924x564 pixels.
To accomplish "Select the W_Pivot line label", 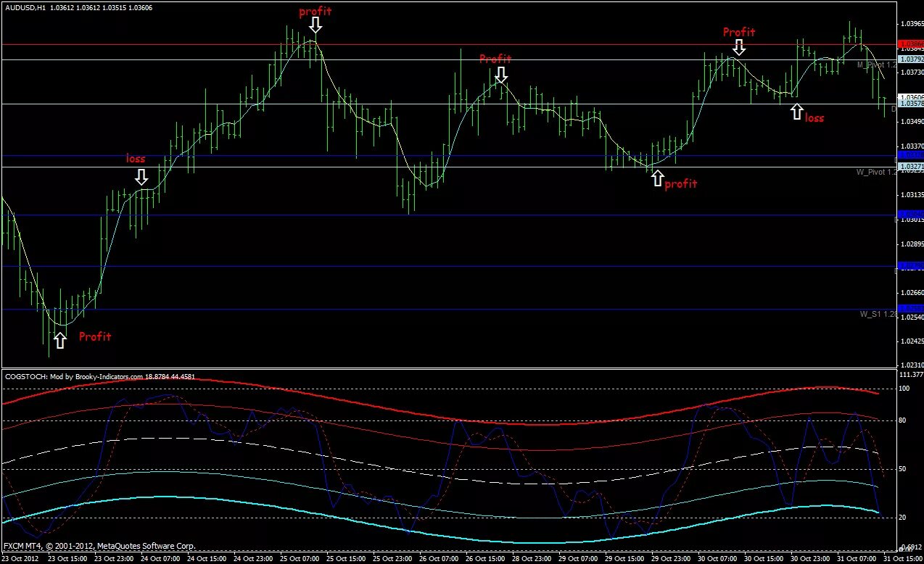I will [876, 172].
